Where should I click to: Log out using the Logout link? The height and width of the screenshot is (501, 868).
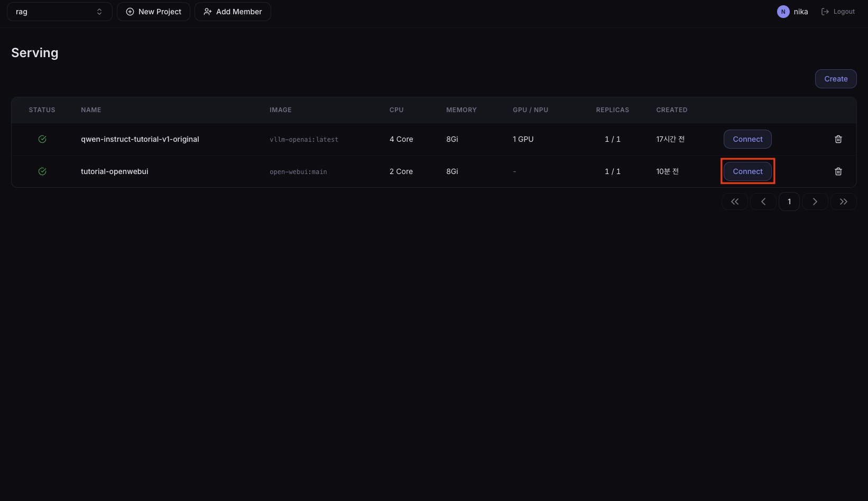[x=838, y=12]
